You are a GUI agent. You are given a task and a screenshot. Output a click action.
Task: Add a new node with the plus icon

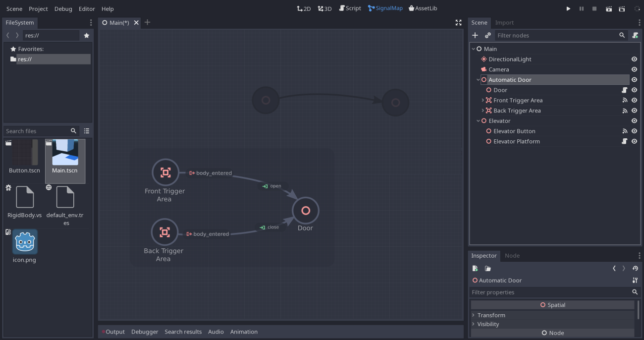475,35
